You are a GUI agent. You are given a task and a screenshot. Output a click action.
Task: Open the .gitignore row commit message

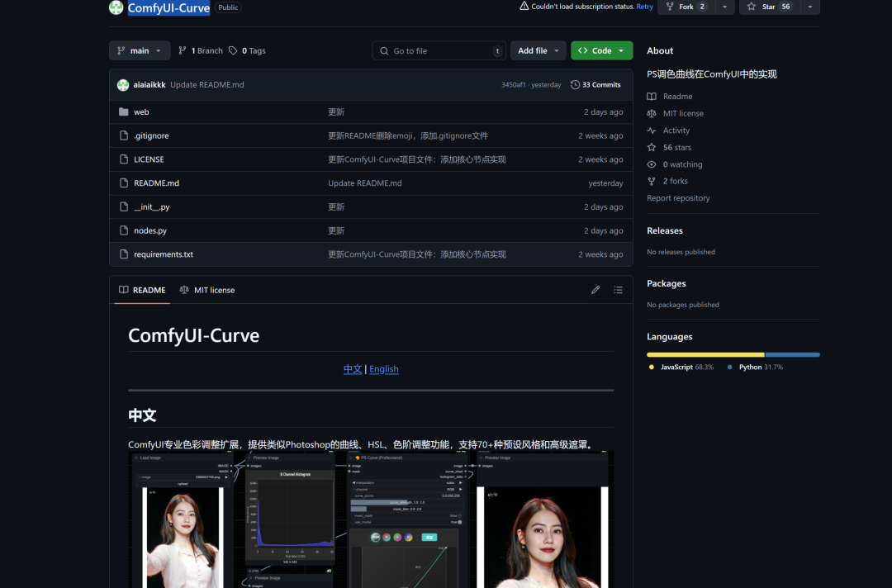(x=408, y=135)
